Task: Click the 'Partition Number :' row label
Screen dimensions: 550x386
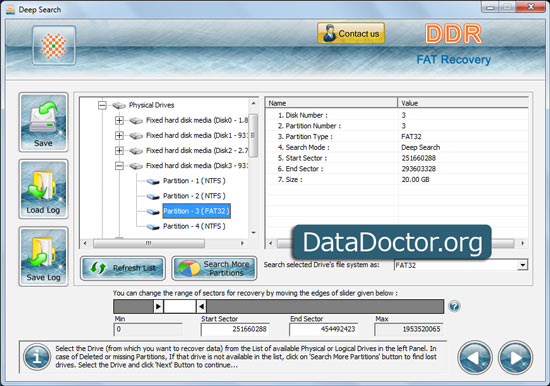Action: 309,126
